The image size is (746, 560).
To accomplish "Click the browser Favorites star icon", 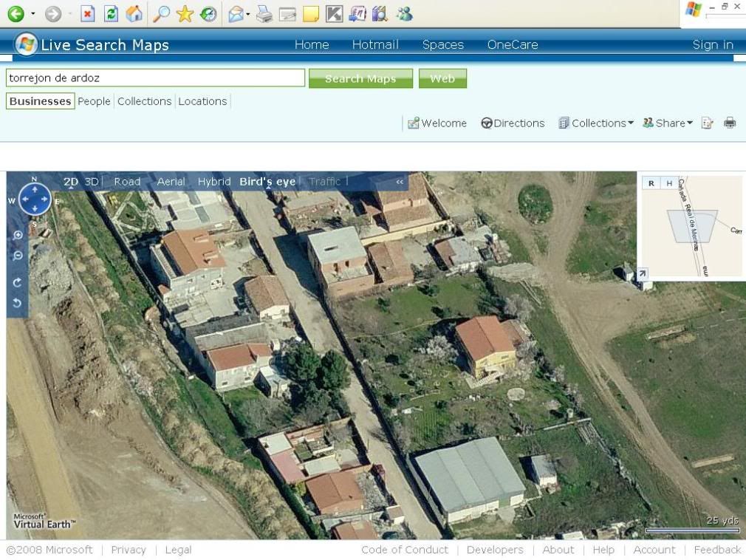I will pyautogui.click(x=185, y=13).
